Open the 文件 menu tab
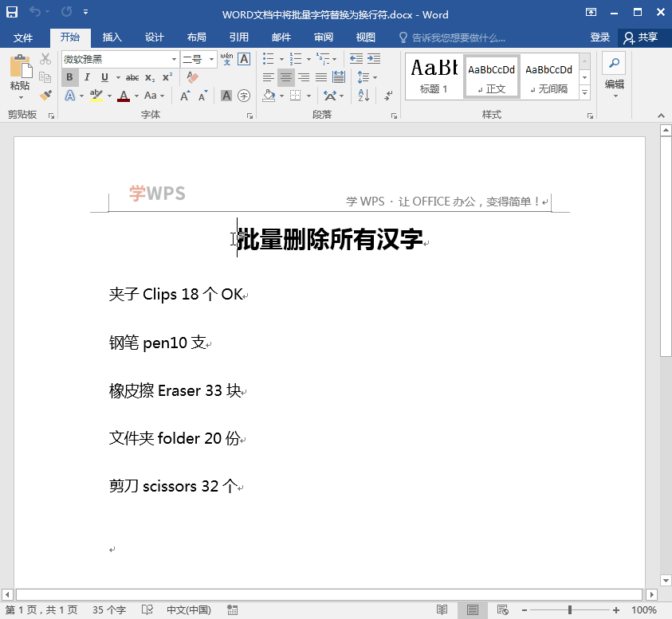 [x=22, y=37]
